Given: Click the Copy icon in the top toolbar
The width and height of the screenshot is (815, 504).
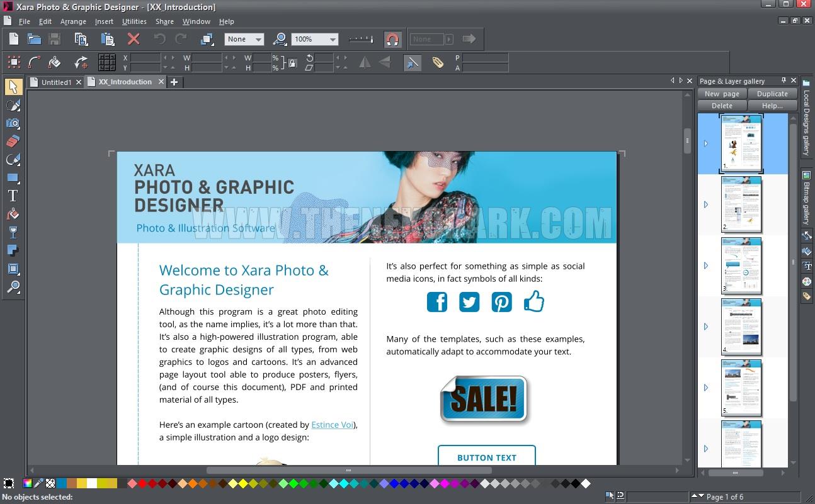Looking at the screenshot, I should click(x=81, y=39).
